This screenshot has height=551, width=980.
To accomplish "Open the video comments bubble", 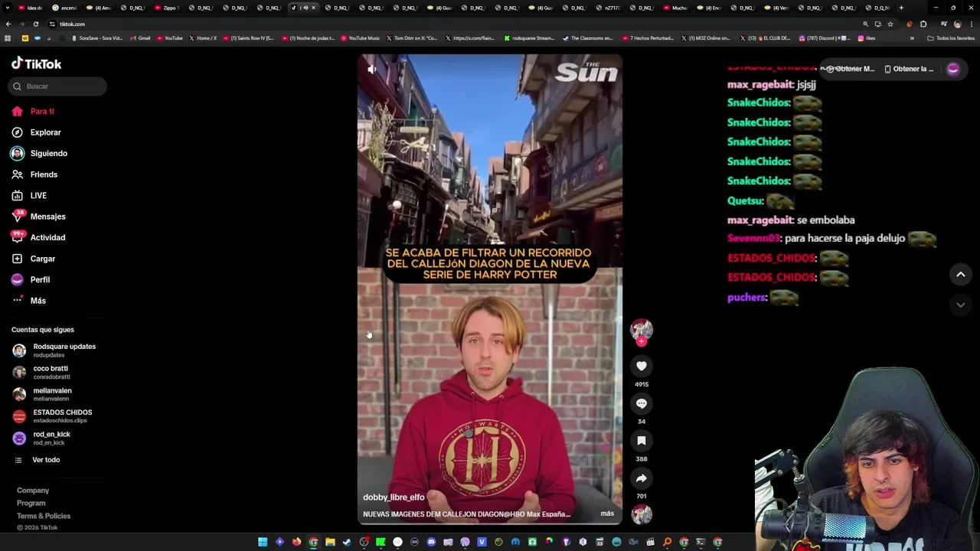I will click(x=642, y=403).
